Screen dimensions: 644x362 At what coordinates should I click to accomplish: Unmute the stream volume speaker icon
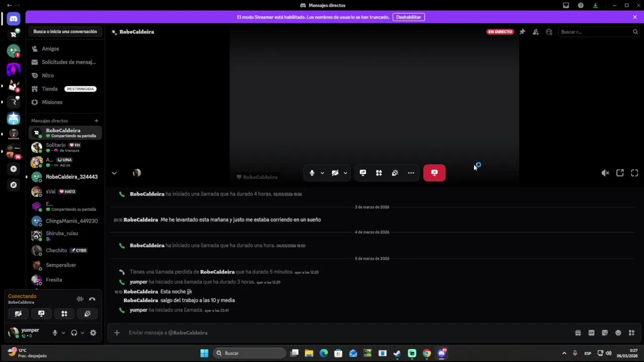point(605,173)
